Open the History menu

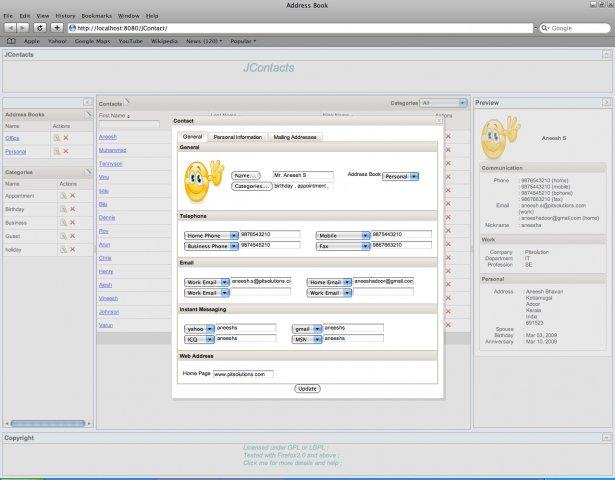pyautogui.click(x=65, y=16)
